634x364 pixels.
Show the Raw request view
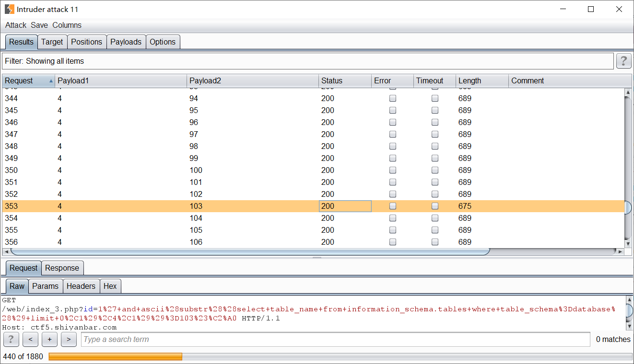17,286
